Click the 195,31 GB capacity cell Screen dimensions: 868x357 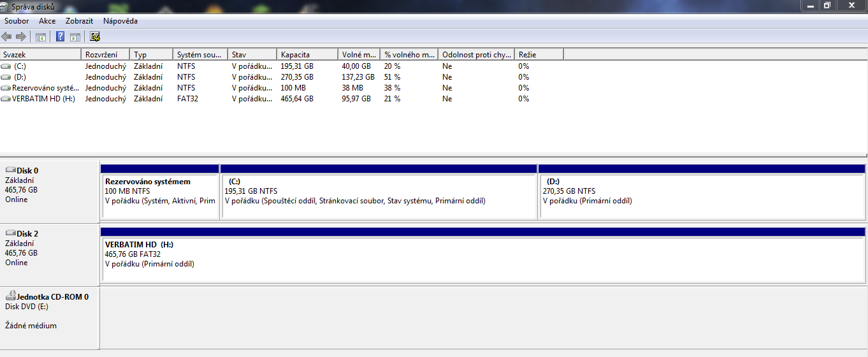point(297,66)
